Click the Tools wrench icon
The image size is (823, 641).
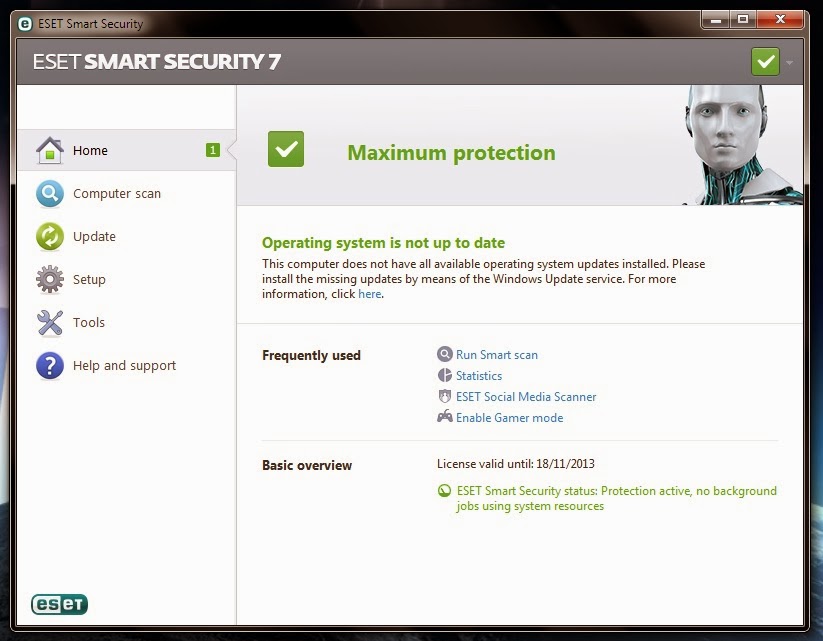tap(50, 322)
